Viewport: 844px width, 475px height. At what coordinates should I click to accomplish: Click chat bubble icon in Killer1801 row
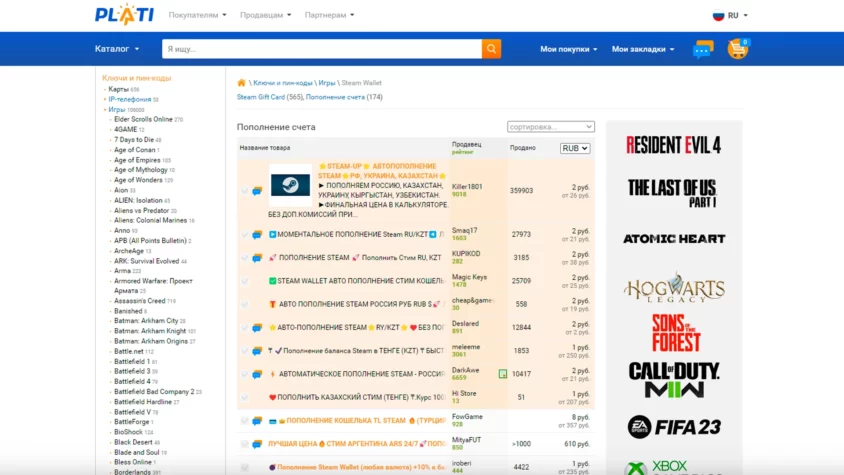pos(257,191)
